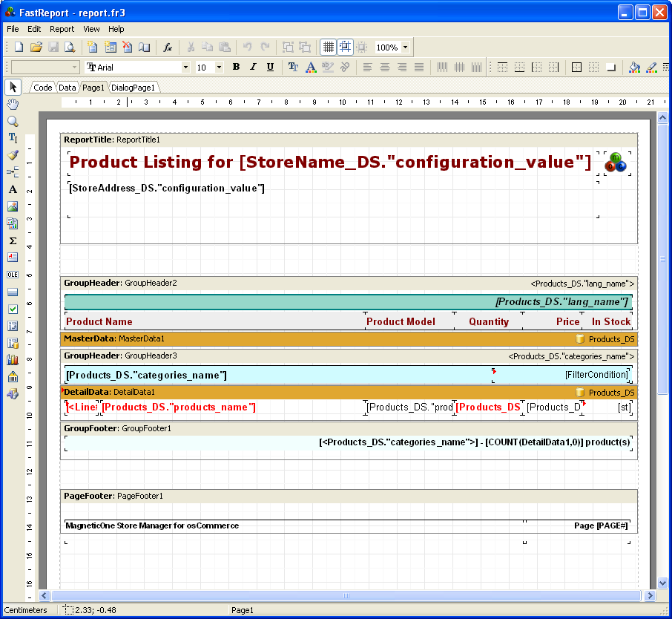Select the Zoom magnifier tool
Viewport: 672px width, 619px height.
point(13,121)
